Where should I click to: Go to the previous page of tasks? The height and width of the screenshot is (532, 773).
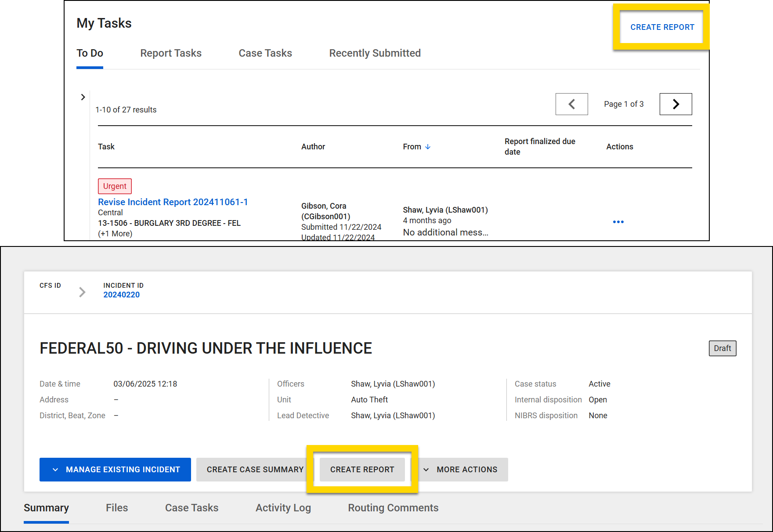[x=571, y=104]
